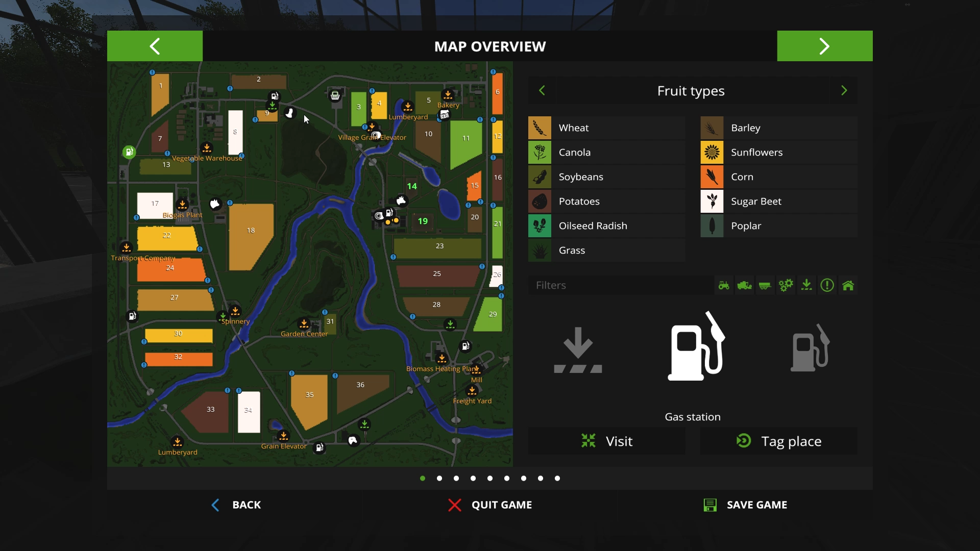Open the fifth page indicator dot
Screen dimensions: 980x551
coord(490,479)
